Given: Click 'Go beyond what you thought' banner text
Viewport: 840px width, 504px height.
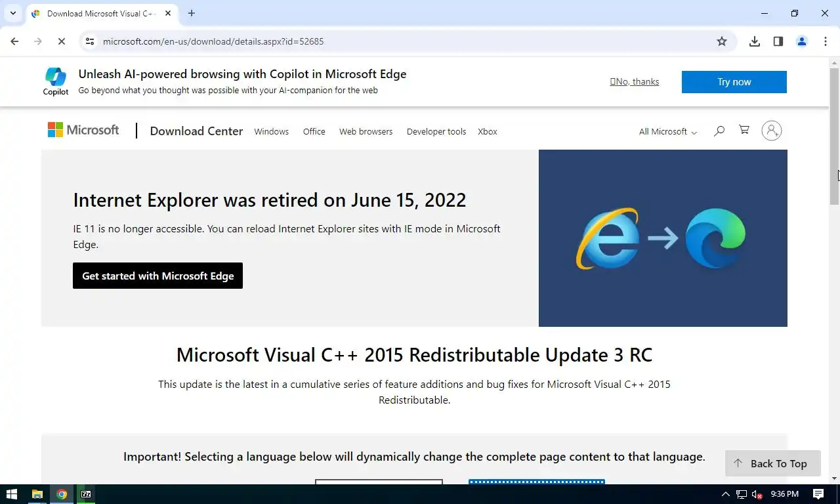Looking at the screenshot, I should [228, 91].
